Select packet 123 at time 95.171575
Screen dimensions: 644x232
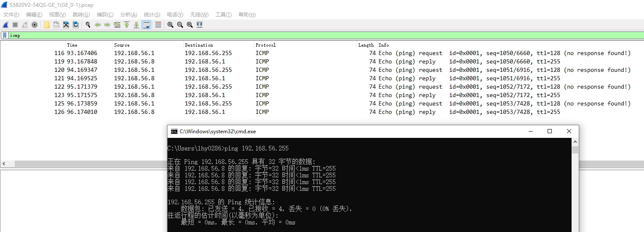322,95
